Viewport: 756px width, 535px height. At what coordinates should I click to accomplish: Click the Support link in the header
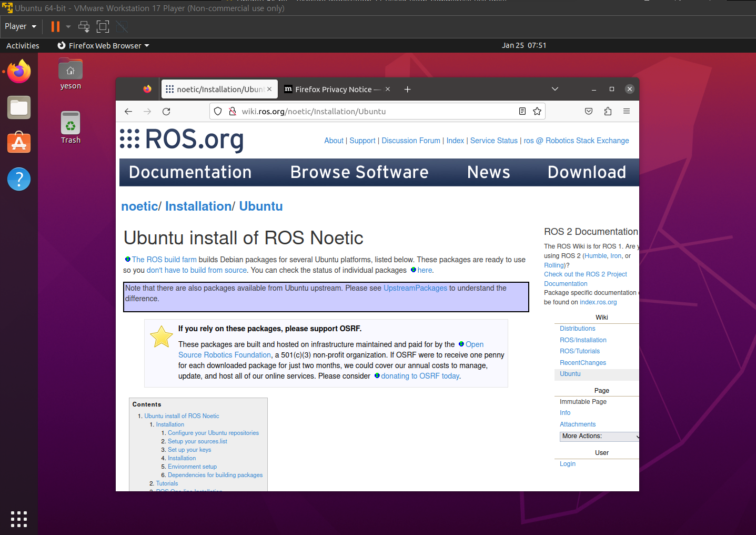362,141
